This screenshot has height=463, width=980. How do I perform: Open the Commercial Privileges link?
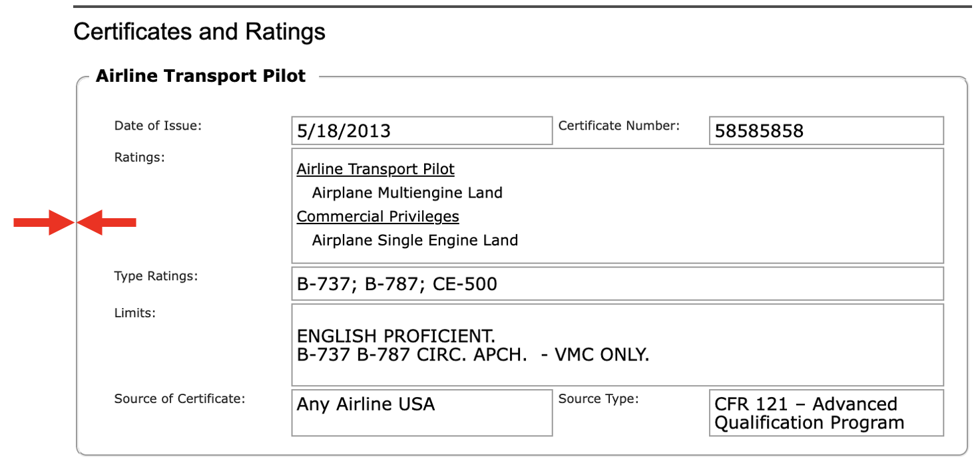coord(377,216)
